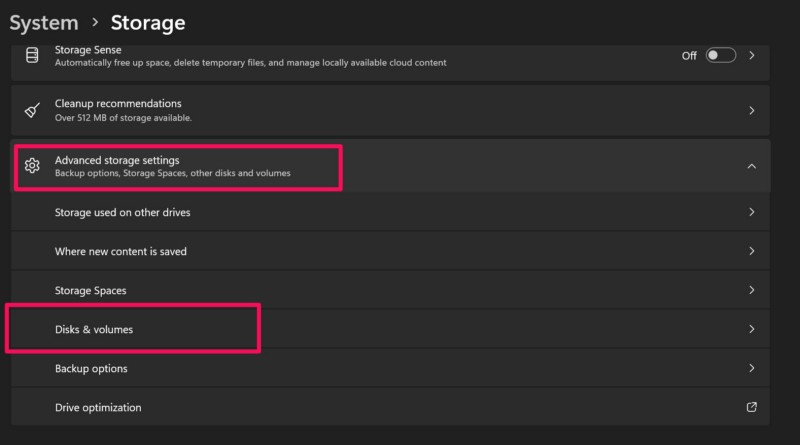Go to Backup options

click(91, 368)
